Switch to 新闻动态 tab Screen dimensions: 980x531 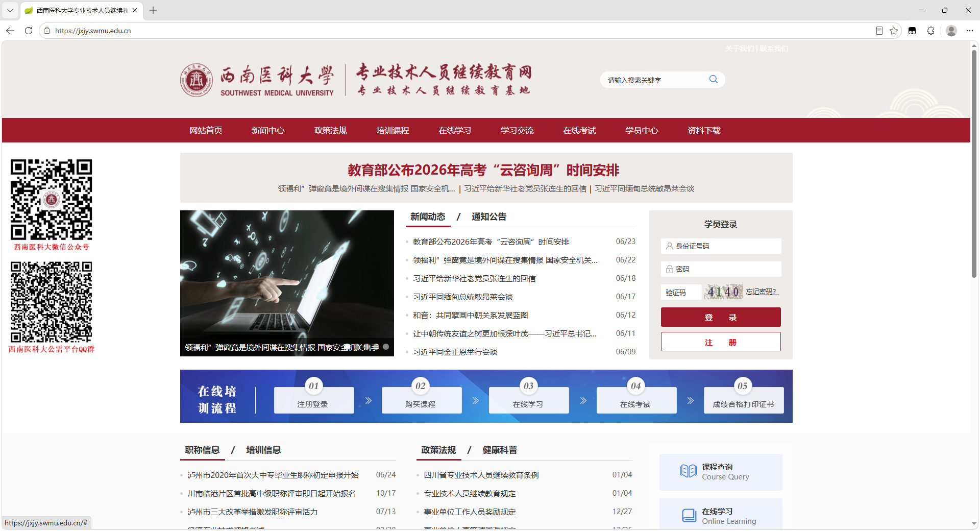[428, 216]
